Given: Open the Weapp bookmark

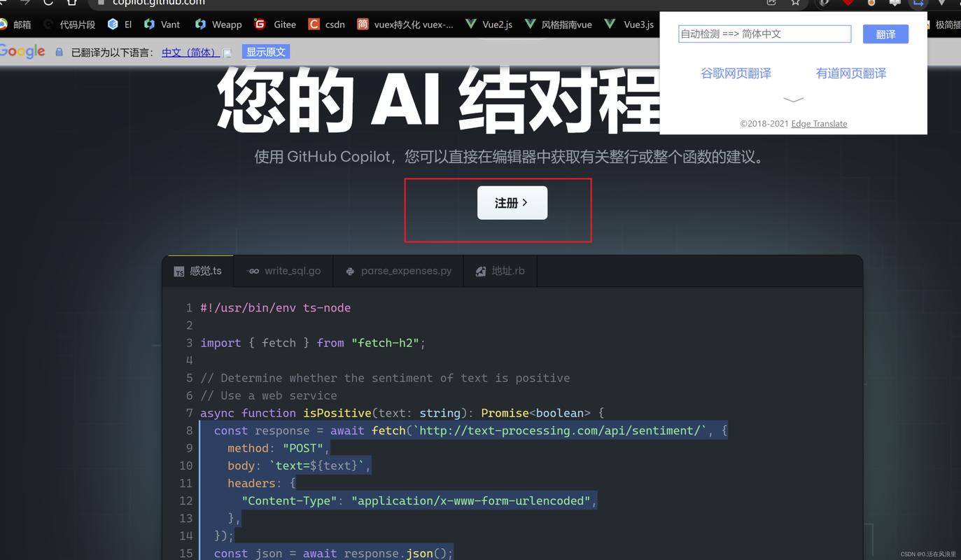Looking at the screenshot, I should click(218, 24).
